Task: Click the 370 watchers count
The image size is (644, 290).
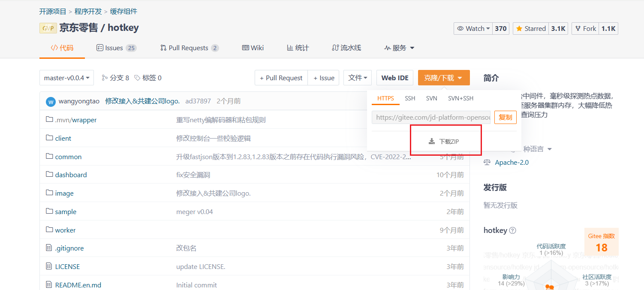Action: click(x=501, y=28)
